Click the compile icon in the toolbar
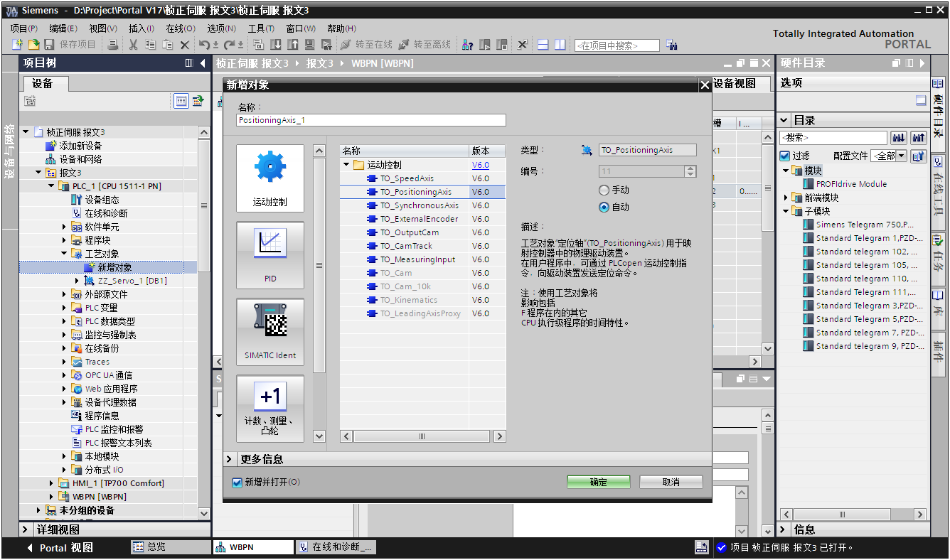The height and width of the screenshot is (560, 950). click(258, 45)
